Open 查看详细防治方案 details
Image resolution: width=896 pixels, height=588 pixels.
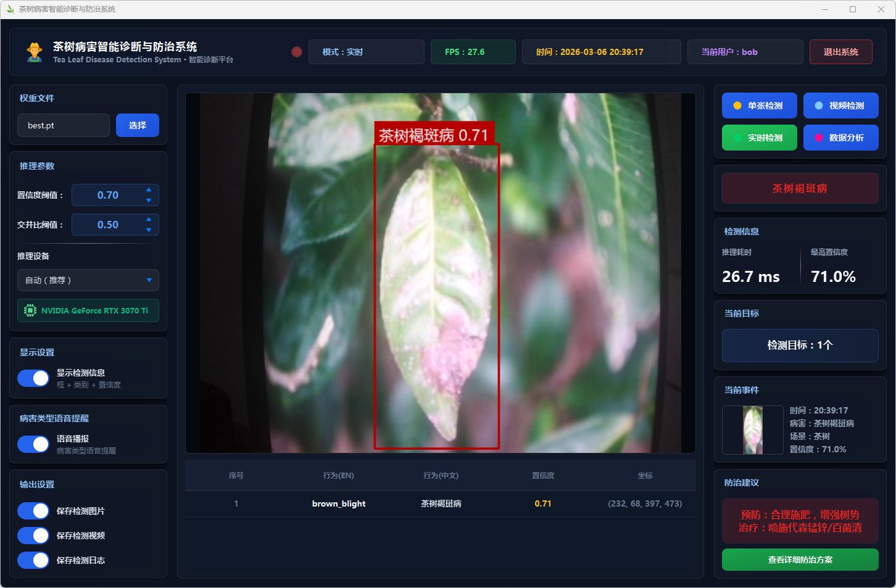[x=800, y=560]
